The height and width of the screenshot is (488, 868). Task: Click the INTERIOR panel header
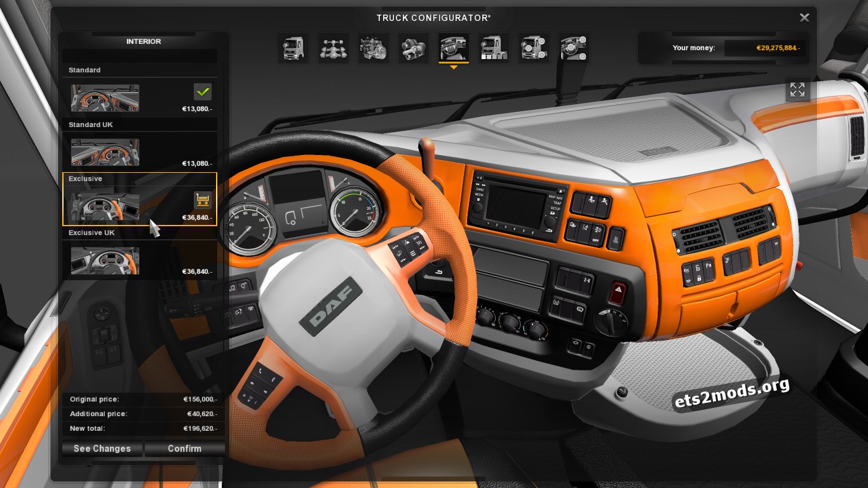[x=144, y=41]
